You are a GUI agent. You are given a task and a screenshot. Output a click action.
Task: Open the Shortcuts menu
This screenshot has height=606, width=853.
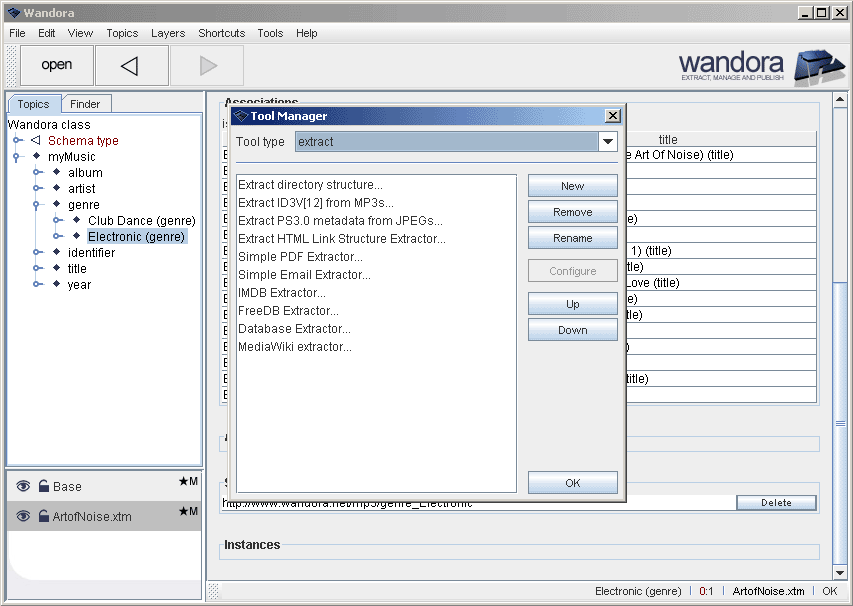pos(221,33)
